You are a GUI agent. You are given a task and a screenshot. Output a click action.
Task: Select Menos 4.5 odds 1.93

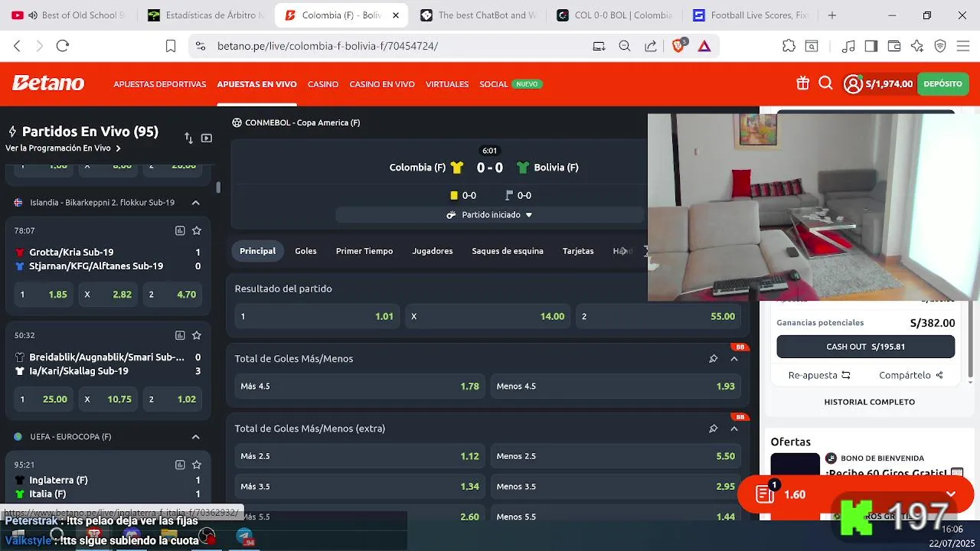(616, 386)
